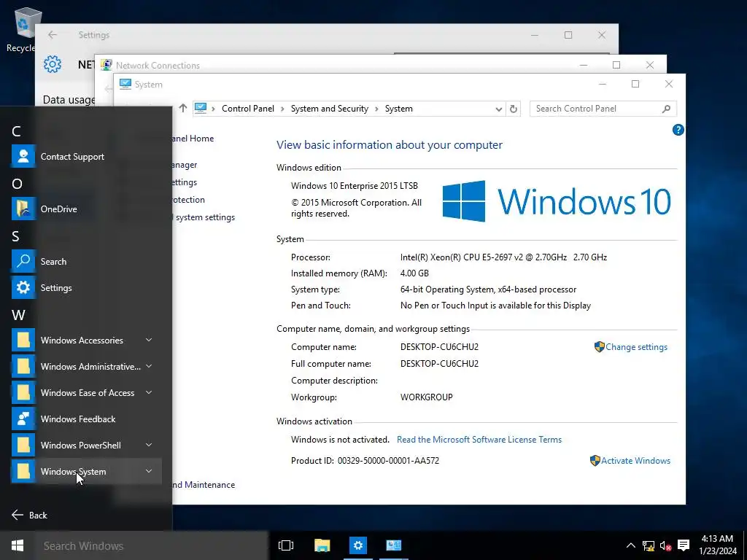Expand Windows Administrative Tools chevron
The height and width of the screenshot is (560, 747).
(x=149, y=366)
